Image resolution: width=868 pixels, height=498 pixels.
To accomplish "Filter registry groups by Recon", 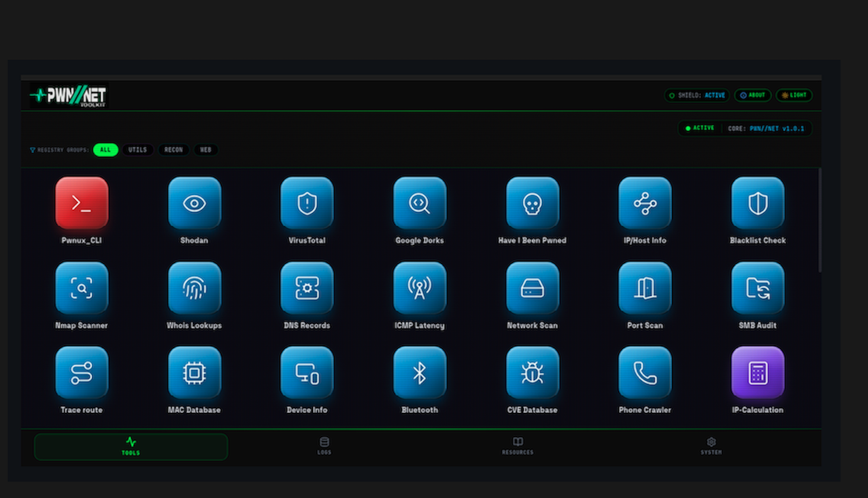I will click(173, 150).
